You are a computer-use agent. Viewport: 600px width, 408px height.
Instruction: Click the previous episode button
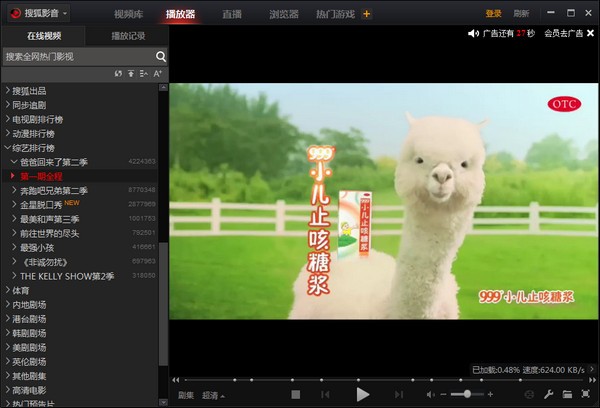[x=325, y=394]
